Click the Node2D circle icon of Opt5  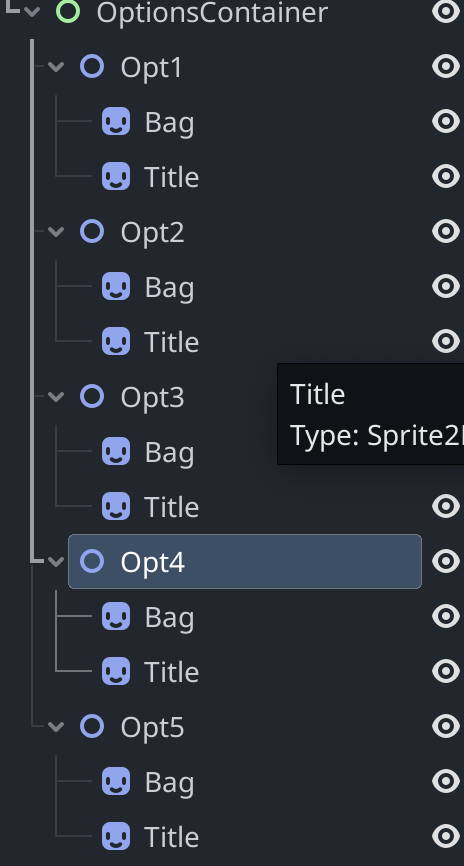tap(92, 726)
